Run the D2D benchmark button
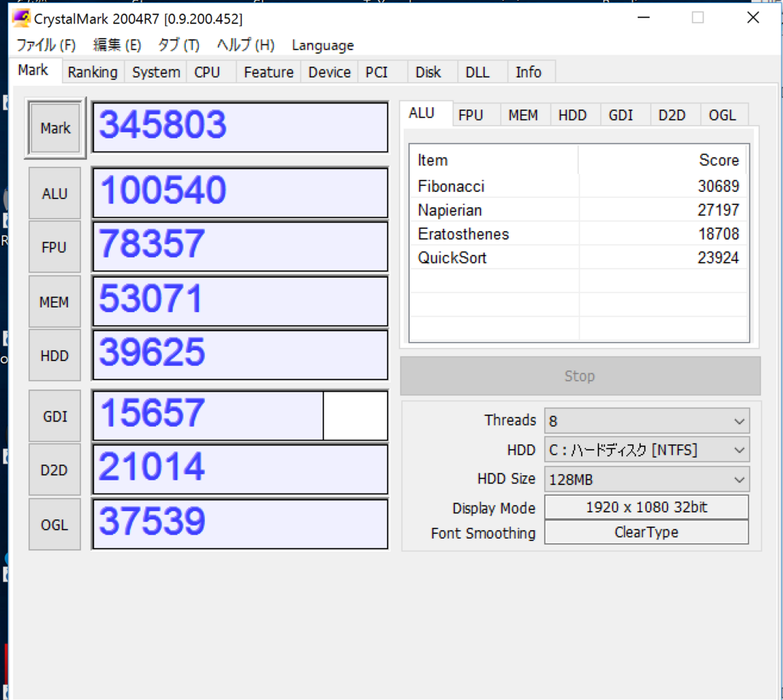This screenshot has width=783, height=700. [x=54, y=470]
